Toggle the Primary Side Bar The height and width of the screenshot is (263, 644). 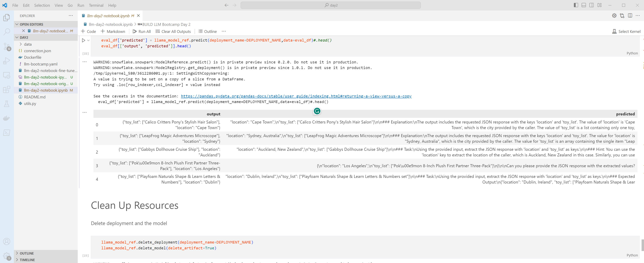576,5
